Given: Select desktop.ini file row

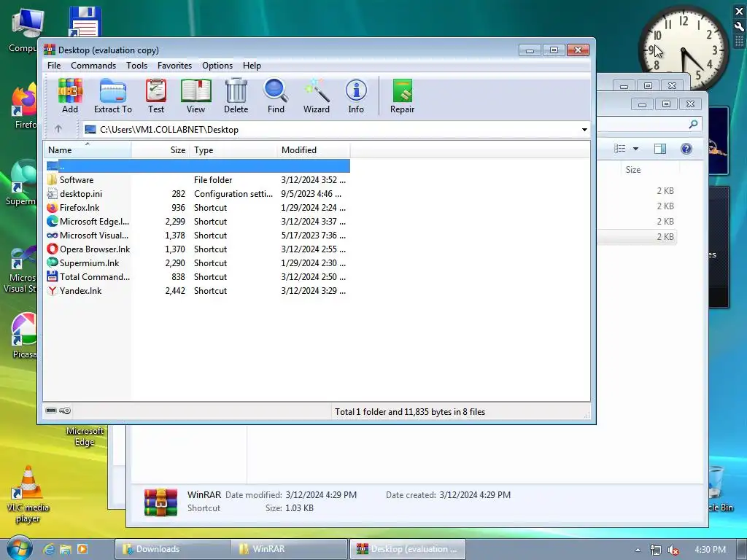Looking at the screenshot, I should [198, 194].
